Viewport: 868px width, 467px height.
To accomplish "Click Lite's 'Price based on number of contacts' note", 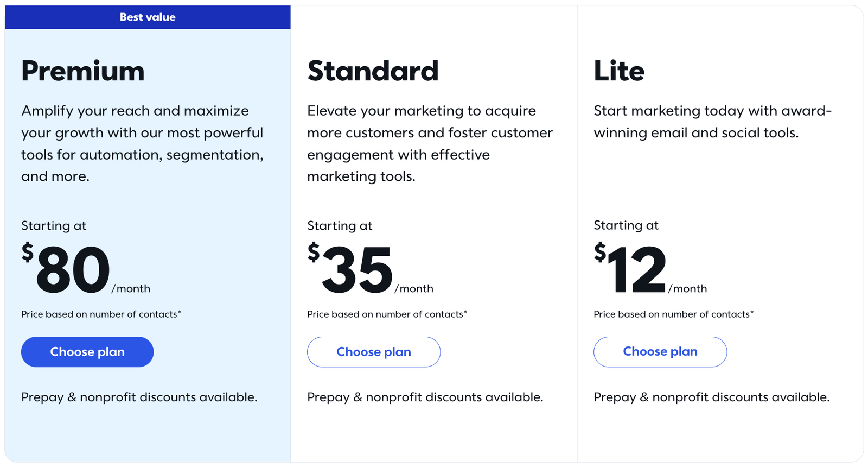I will point(673,314).
